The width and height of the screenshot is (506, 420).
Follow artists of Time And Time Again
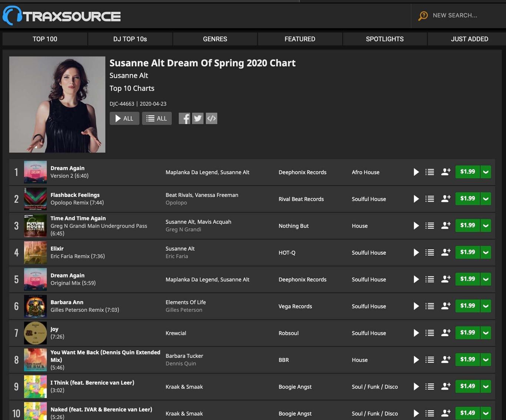[446, 225]
